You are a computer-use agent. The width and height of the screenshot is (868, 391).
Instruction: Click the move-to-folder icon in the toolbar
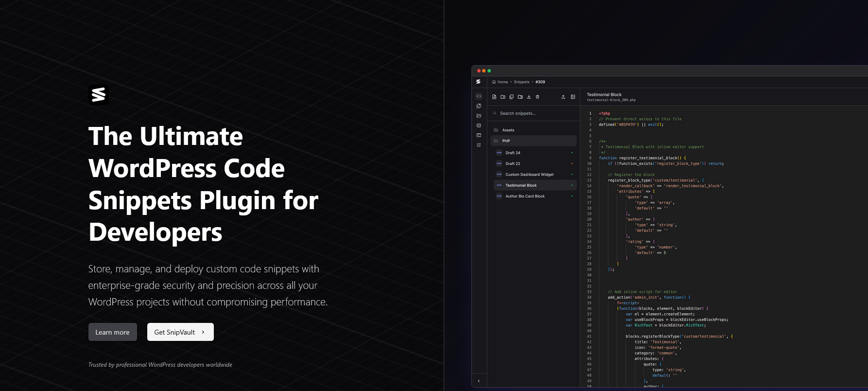tap(520, 97)
